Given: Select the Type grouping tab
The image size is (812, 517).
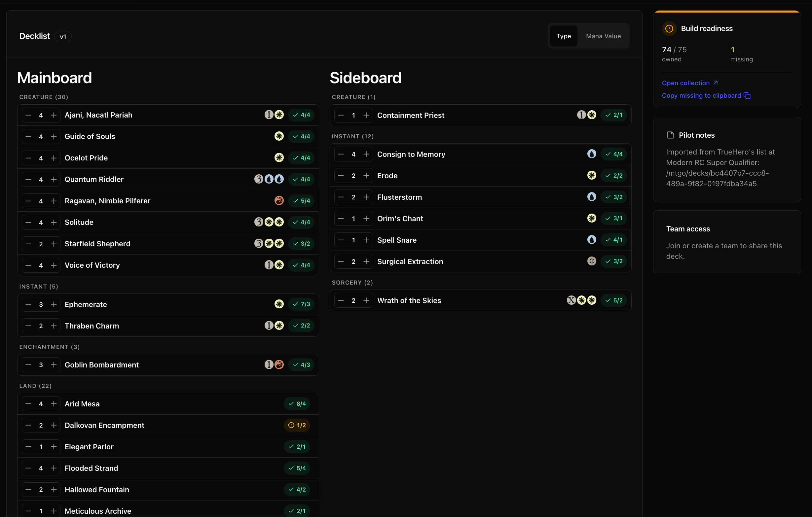Looking at the screenshot, I should point(564,36).
